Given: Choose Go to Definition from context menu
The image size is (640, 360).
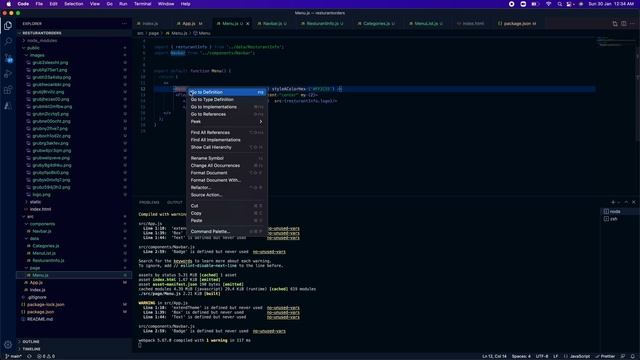Looking at the screenshot, I should pos(226,92).
